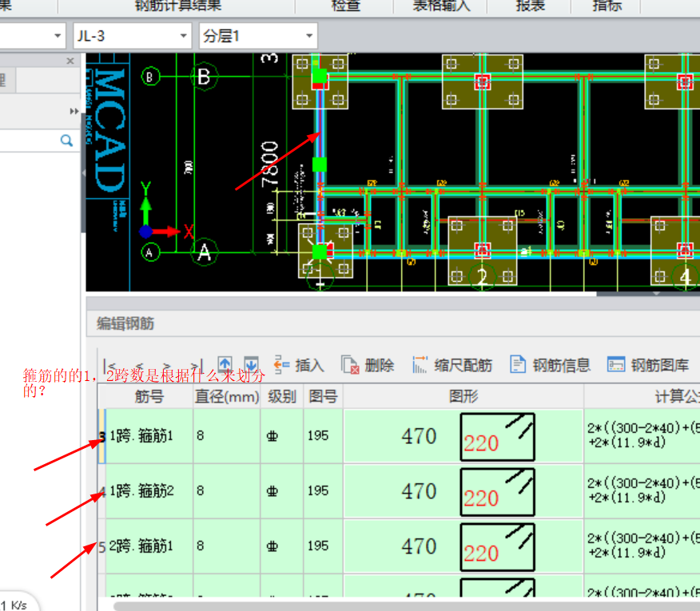Click formula cell of 1跨.箍筋2 row
Viewport: 700px width, 611px height.
tap(642, 491)
